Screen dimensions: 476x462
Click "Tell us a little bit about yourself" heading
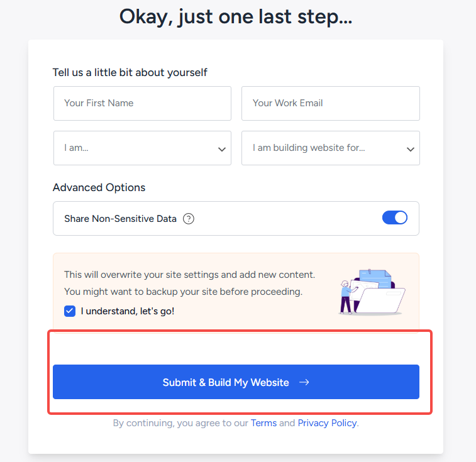coord(130,72)
